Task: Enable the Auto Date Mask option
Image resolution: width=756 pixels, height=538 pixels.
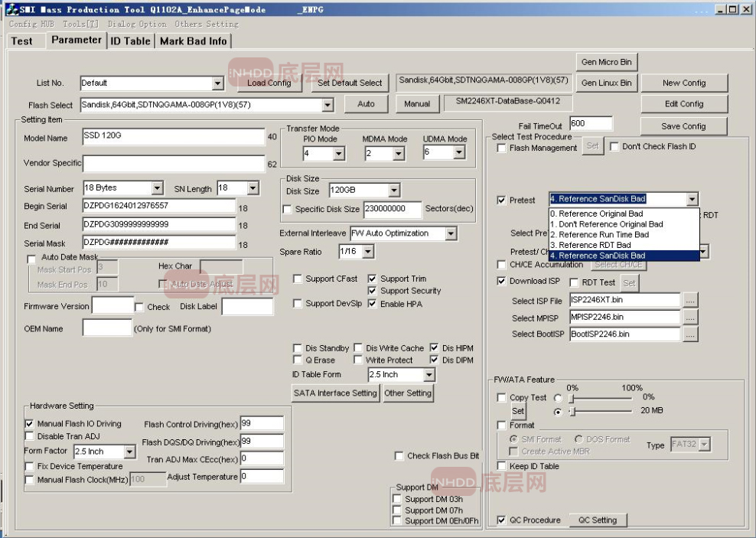Action: [x=31, y=259]
